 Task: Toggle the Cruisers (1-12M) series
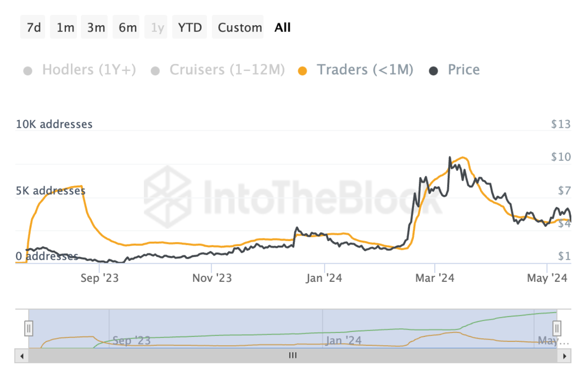227,70
